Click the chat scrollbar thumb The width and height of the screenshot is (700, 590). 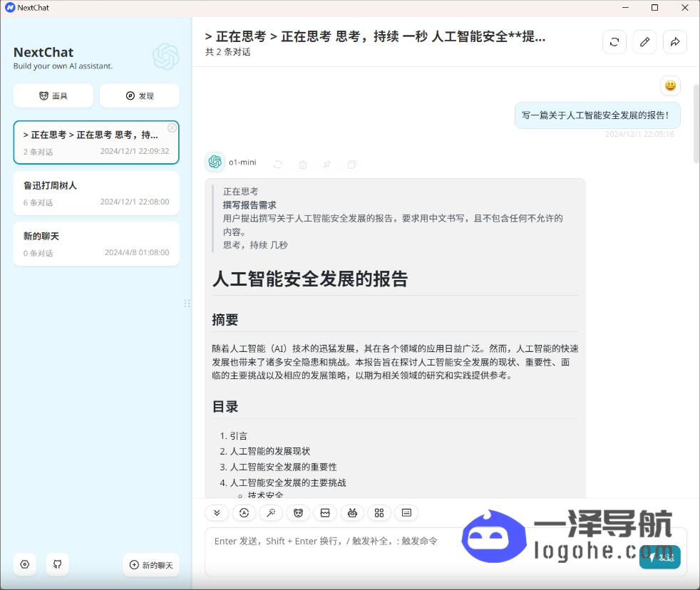(x=696, y=123)
